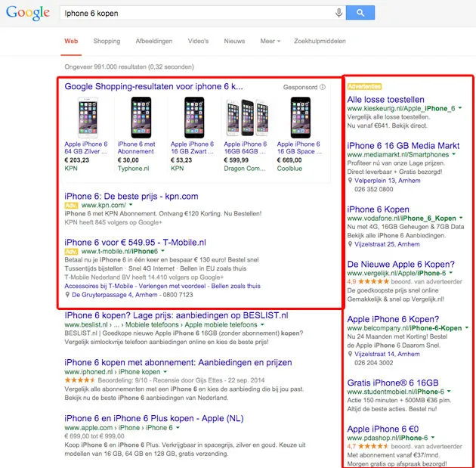Viewport: 476px width, 468px height.
Task: Open 'De Nieuwe Apple 6 Kopen?' ad
Action: [x=400, y=264]
